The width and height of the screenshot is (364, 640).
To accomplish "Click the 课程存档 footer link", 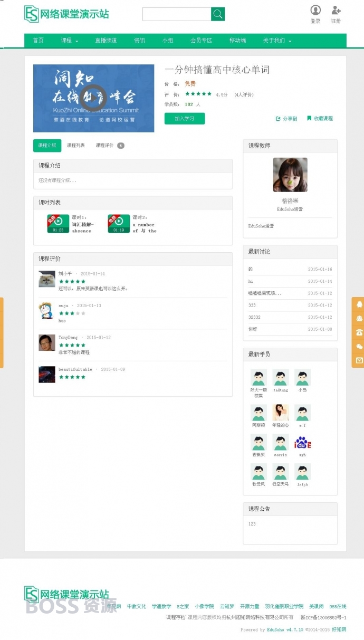I will click(x=176, y=617).
